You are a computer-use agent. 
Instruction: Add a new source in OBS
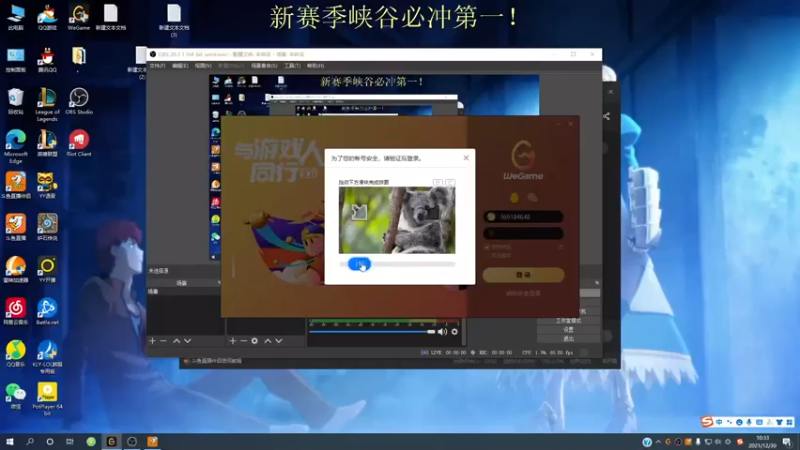click(x=233, y=340)
